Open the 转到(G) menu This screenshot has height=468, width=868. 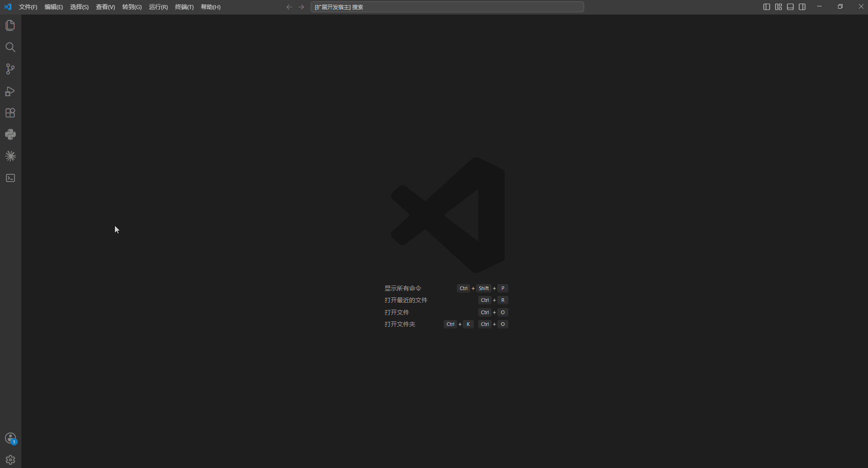click(x=132, y=7)
